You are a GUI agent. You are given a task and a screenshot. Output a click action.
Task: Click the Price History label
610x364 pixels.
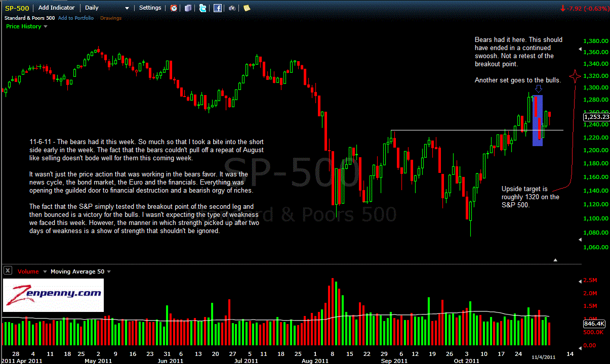[23, 26]
